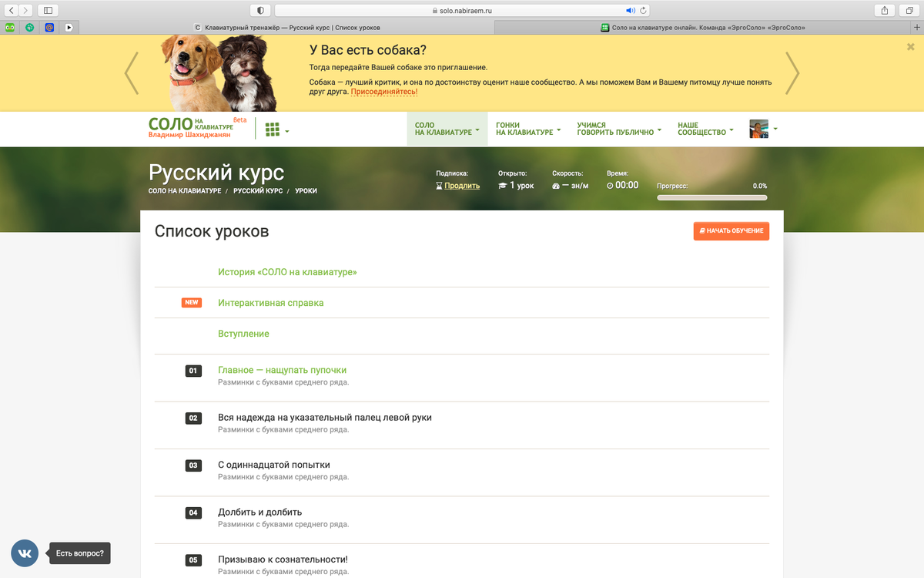Image resolution: width=924 pixels, height=578 pixels.
Task: Open the green circle favorite icon
Action: click(x=30, y=27)
